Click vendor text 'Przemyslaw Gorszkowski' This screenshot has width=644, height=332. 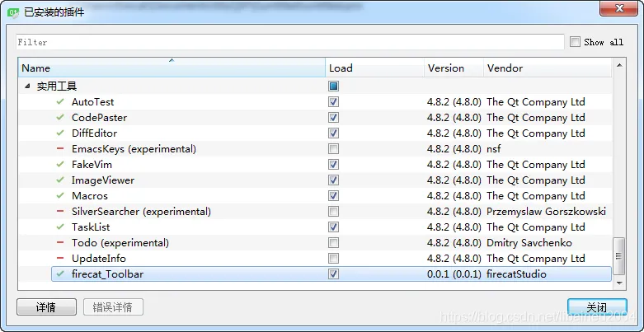point(546,212)
